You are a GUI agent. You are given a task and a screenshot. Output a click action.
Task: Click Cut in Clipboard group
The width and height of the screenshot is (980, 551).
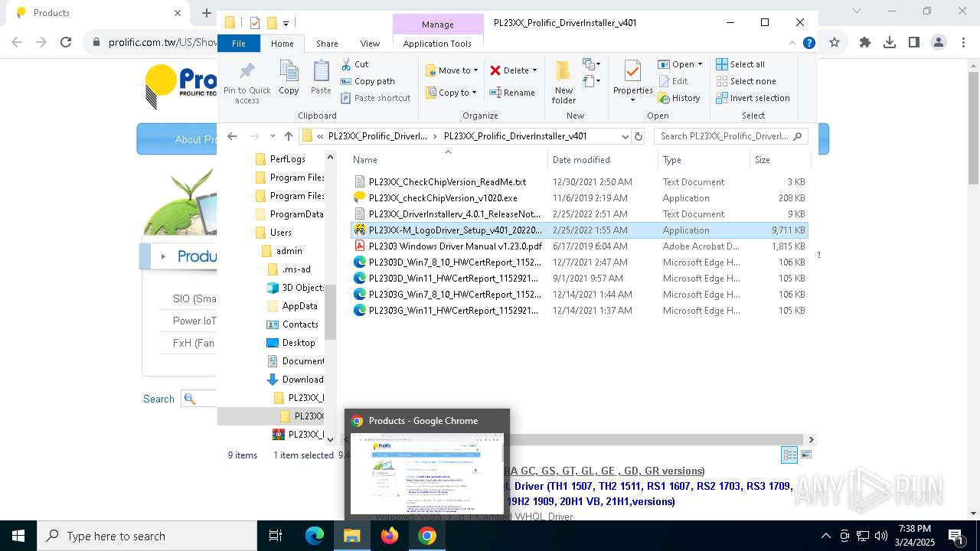[x=354, y=64]
